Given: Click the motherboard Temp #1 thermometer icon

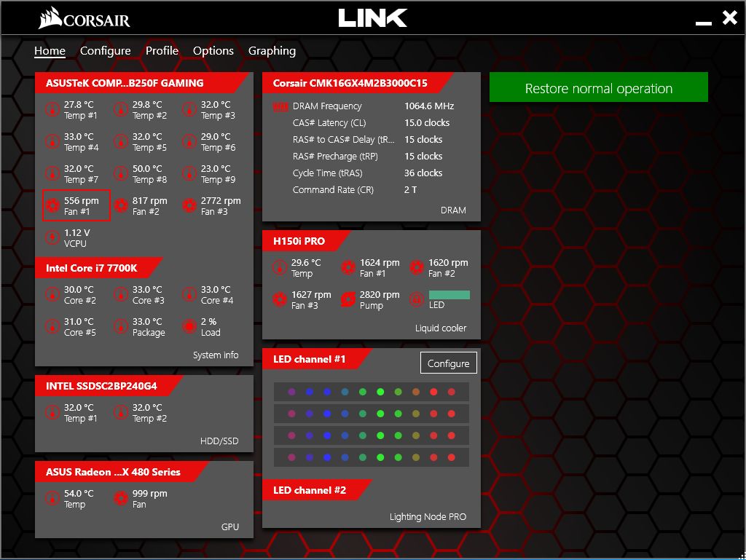Looking at the screenshot, I should coord(52,110).
